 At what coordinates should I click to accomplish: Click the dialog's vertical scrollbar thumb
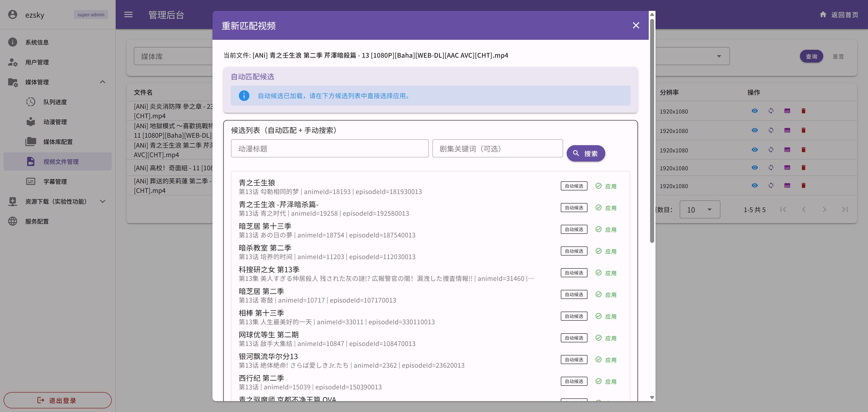652,131
